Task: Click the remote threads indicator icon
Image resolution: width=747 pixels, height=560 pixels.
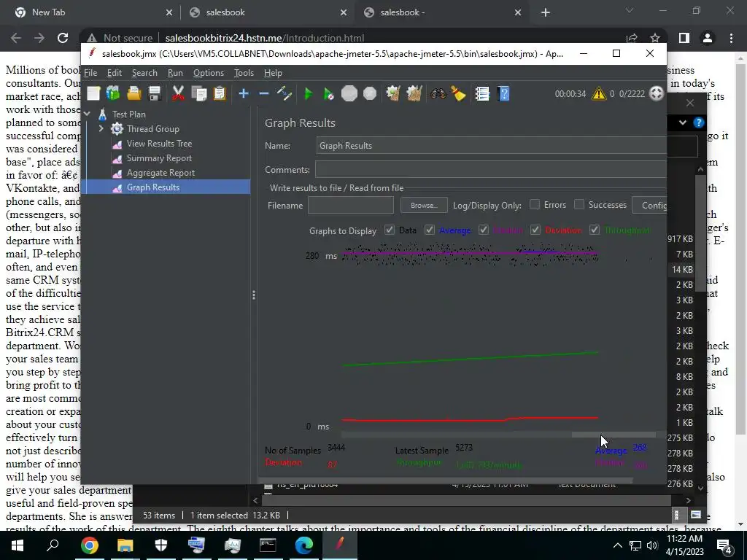Action: (x=657, y=93)
